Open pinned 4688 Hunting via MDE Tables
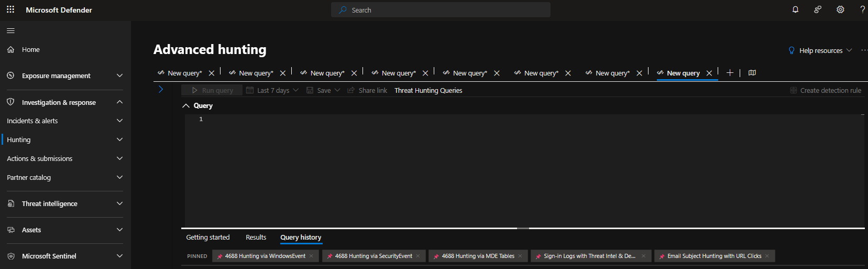The image size is (868, 269). point(478,256)
